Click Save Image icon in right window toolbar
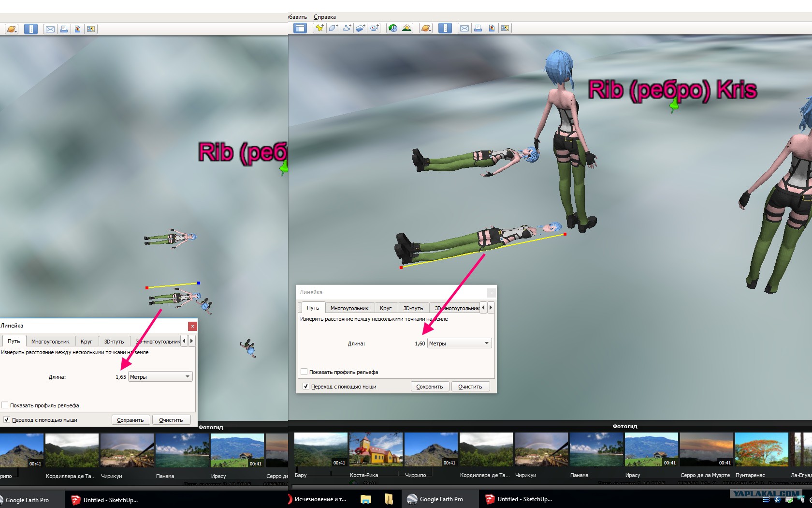Screen dimensions: 812x508 [x=492, y=28]
